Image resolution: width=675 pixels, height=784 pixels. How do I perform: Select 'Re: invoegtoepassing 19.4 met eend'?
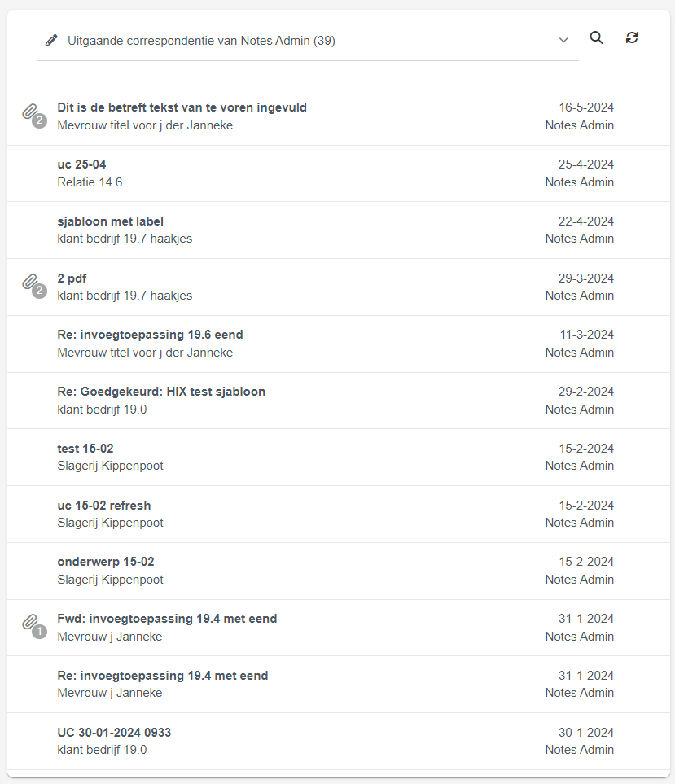[339, 685]
